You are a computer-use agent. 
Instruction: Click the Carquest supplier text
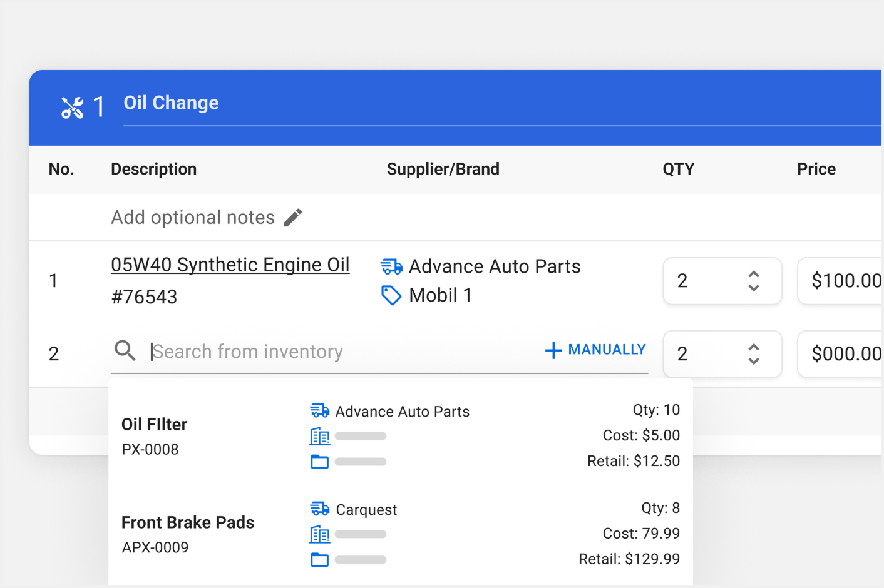366,510
